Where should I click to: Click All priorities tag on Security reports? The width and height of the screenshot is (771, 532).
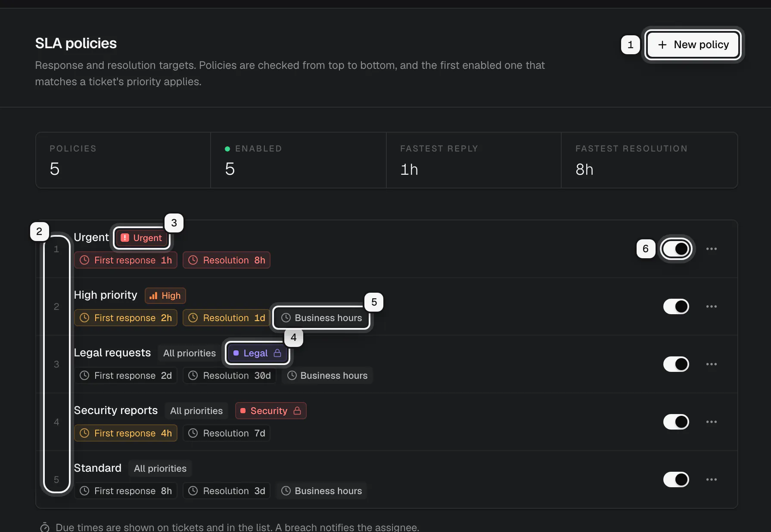pyautogui.click(x=196, y=411)
